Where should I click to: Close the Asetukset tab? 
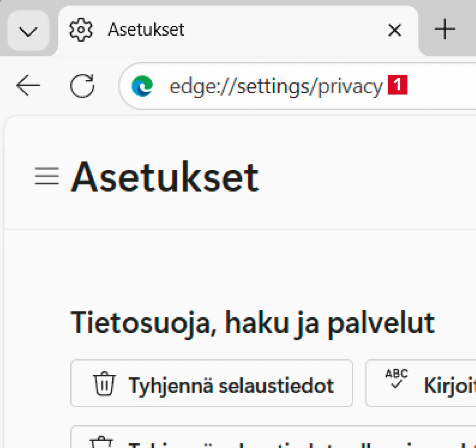(394, 30)
